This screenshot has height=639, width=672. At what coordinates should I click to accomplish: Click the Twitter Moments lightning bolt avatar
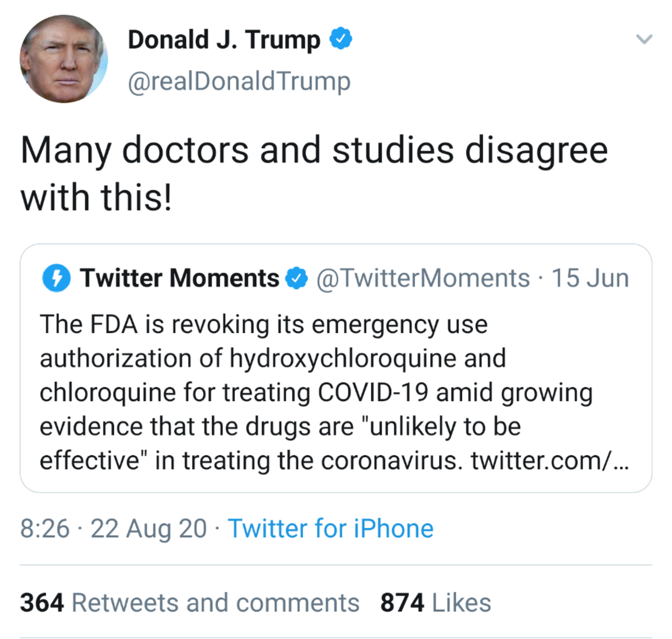(x=56, y=278)
